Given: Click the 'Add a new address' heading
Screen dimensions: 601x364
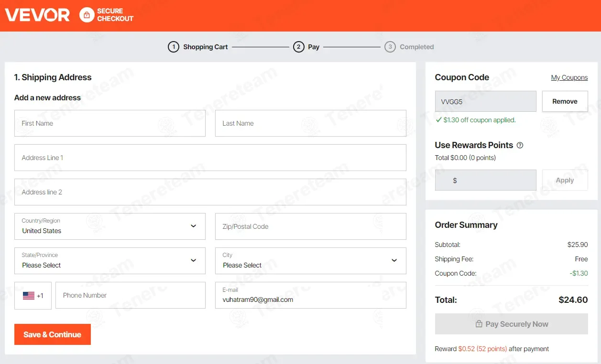Looking at the screenshot, I should coord(47,97).
